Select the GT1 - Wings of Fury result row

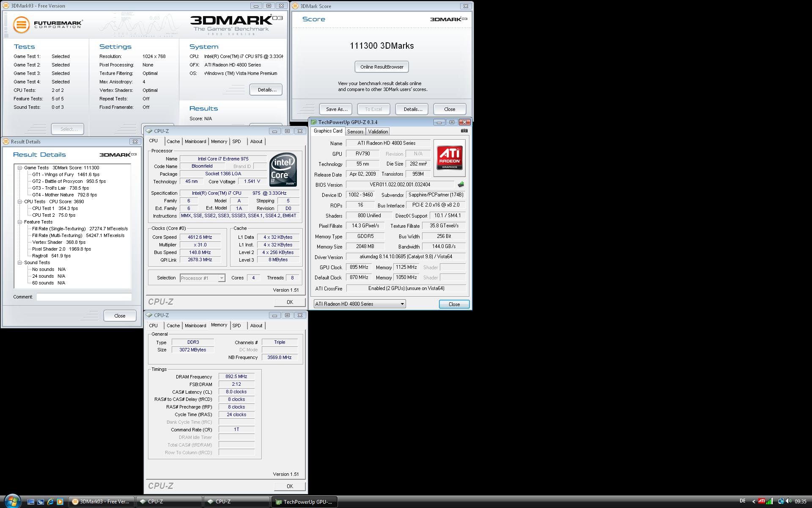pyautogui.click(x=66, y=174)
